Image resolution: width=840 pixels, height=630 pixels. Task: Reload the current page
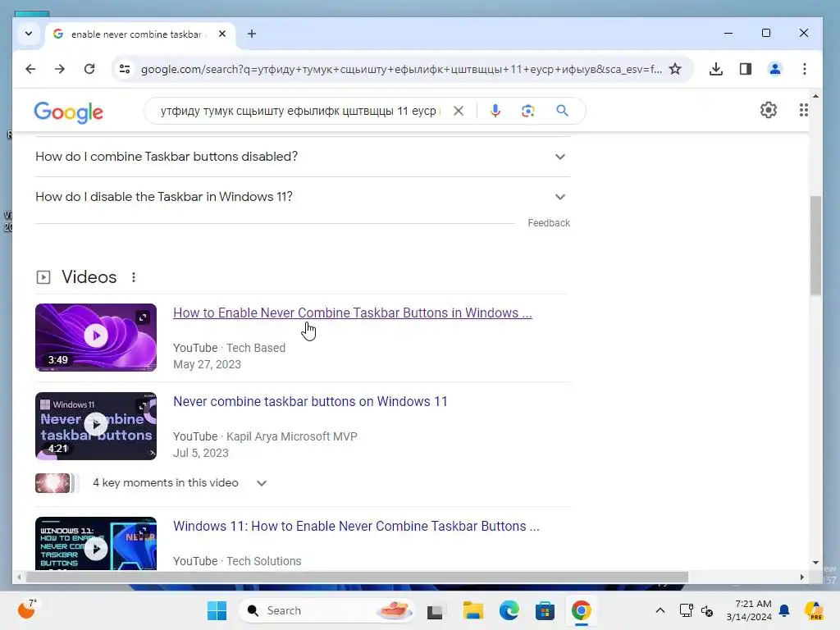89,69
